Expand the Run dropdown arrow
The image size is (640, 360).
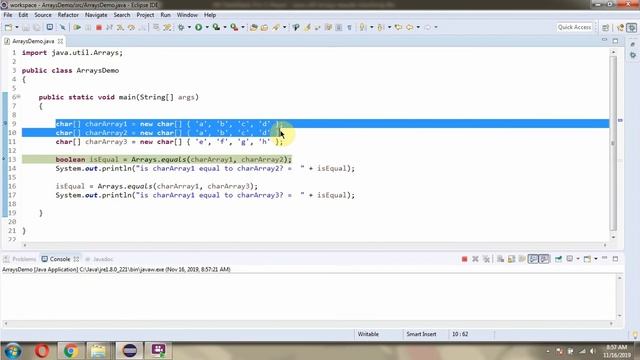[207, 27]
